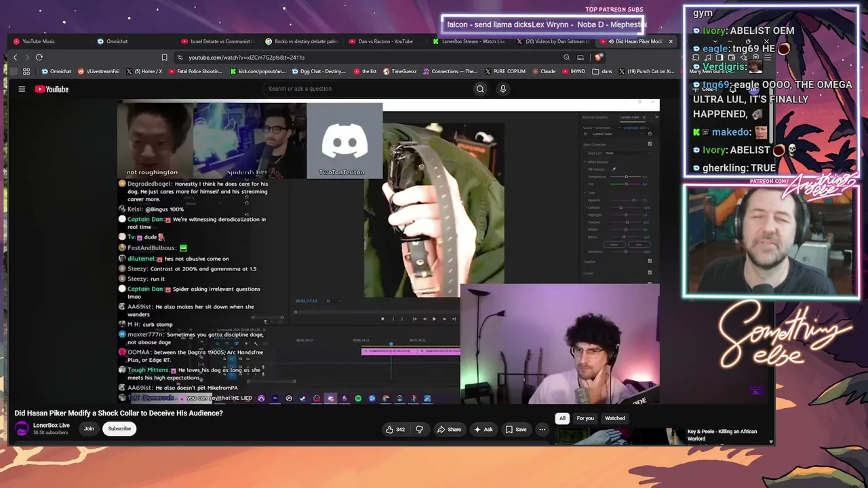This screenshot has width=868, height=488.
Task: Bookmark this page with the bookmark icon
Action: 164,58
